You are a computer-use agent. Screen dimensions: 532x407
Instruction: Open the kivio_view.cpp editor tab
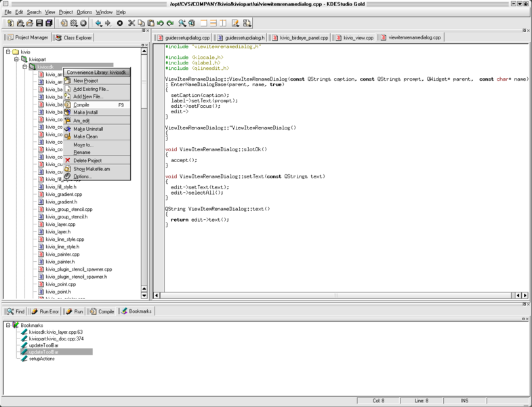354,38
